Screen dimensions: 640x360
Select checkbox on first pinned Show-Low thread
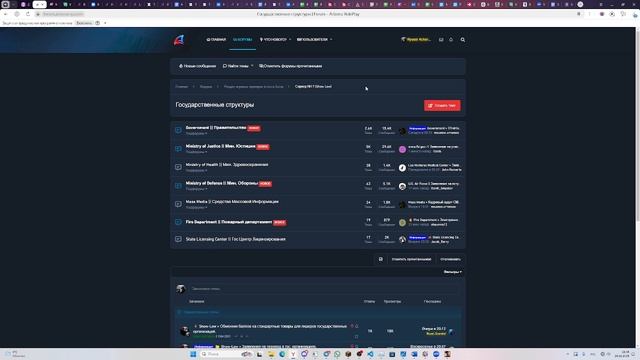[356, 336]
